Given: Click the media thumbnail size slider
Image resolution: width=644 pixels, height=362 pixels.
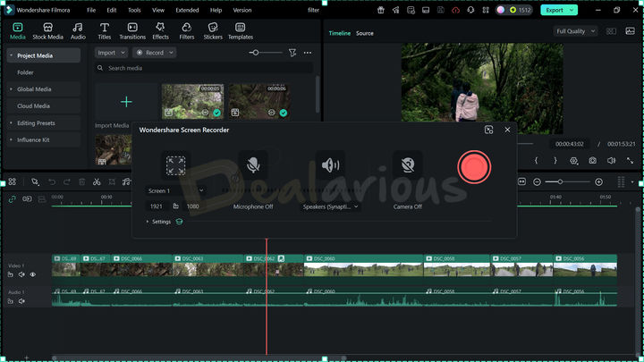Looking at the screenshot, I should (266, 53).
